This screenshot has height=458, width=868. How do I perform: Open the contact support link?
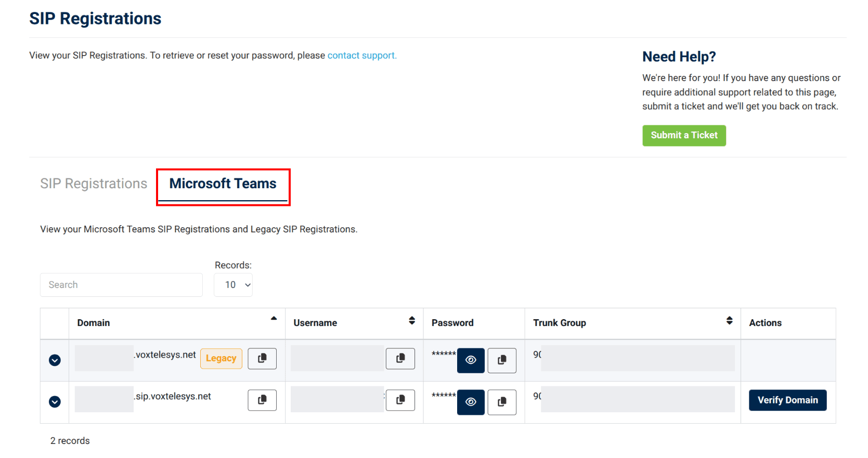(362, 56)
